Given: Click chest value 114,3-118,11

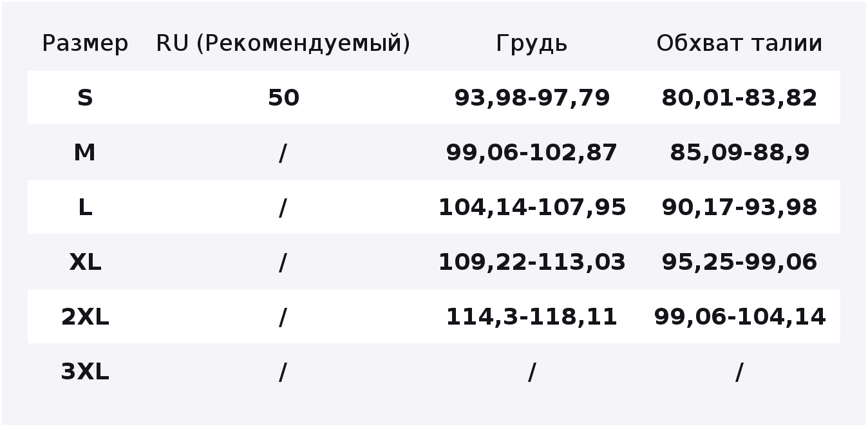Looking at the screenshot, I should [x=532, y=317].
